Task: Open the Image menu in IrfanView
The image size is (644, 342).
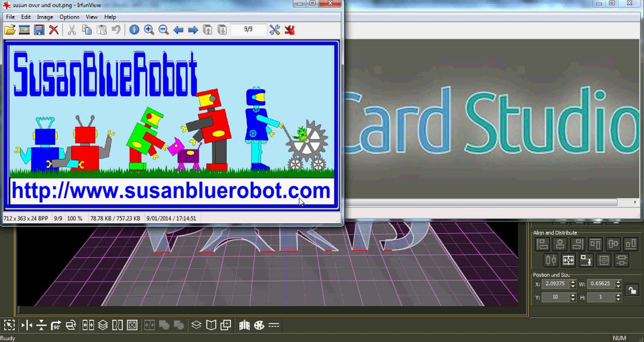Action: [45, 17]
